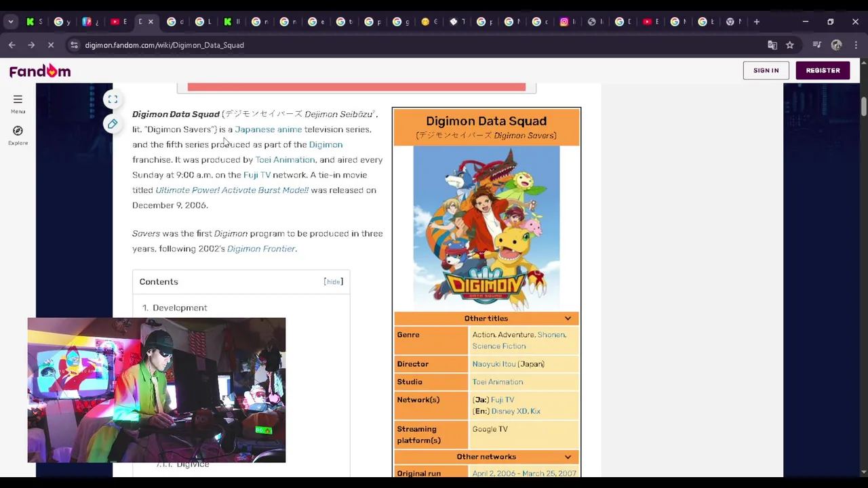This screenshot has height=488, width=868.
Task: Click the Google Translate icon
Action: pyautogui.click(x=772, y=45)
